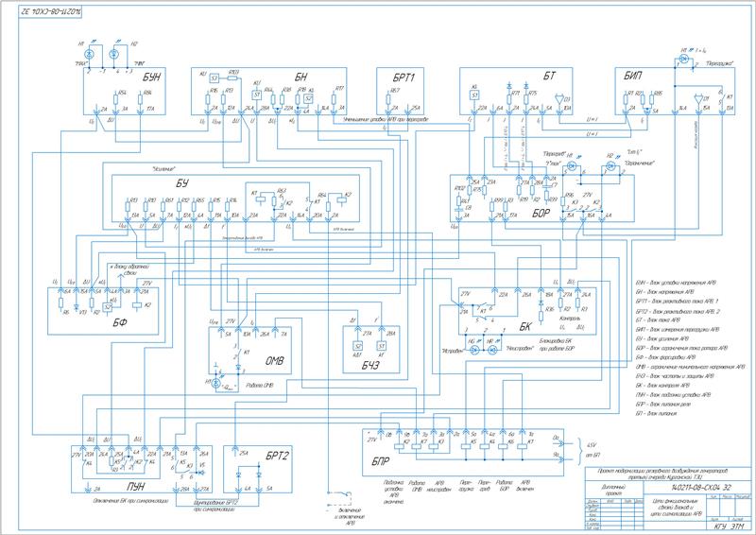The width and height of the screenshot is (756, 535).
Task: Click the БТ block title
Action: (x=549, y=76)
